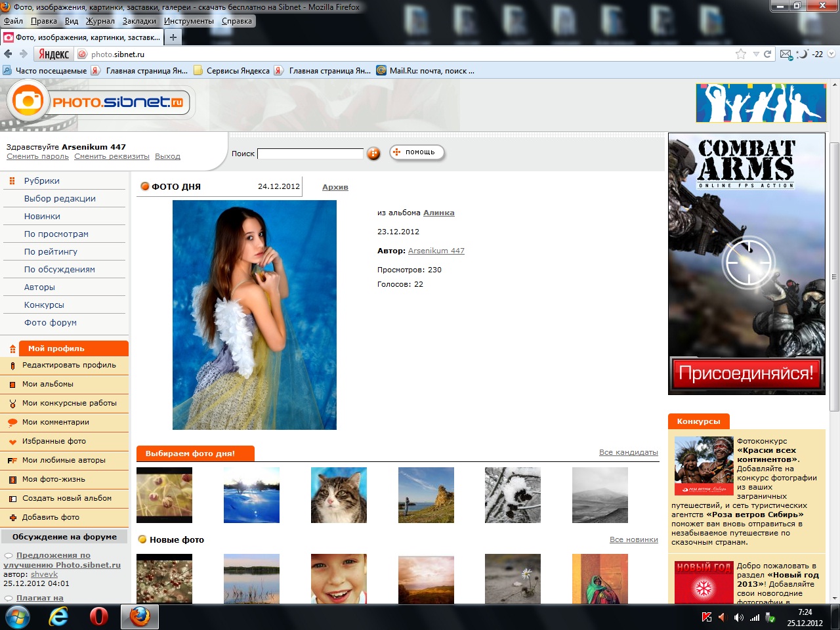Bookmark this page with the star icon
Screen dimensions: 840x630
(741, 54)
